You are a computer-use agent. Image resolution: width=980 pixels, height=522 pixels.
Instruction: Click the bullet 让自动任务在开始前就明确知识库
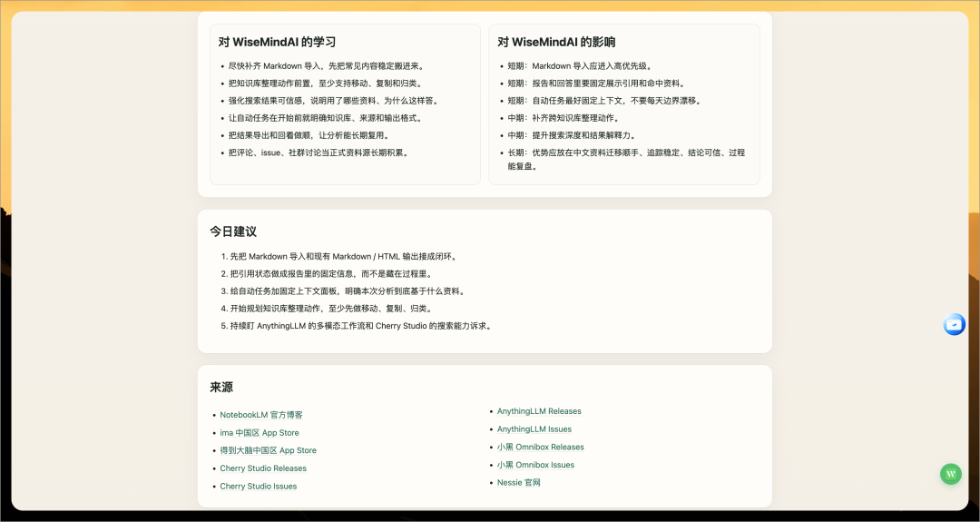pos(325,117)
